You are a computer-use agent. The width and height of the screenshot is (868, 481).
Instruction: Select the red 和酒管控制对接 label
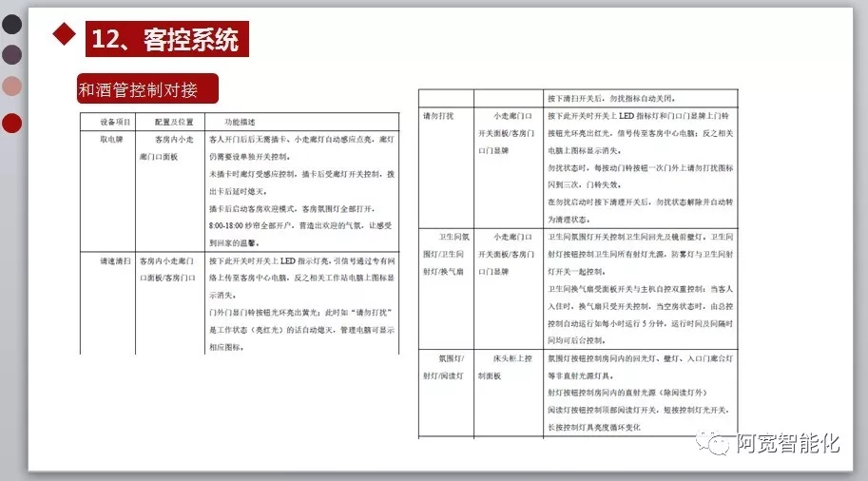click(146, 90)
